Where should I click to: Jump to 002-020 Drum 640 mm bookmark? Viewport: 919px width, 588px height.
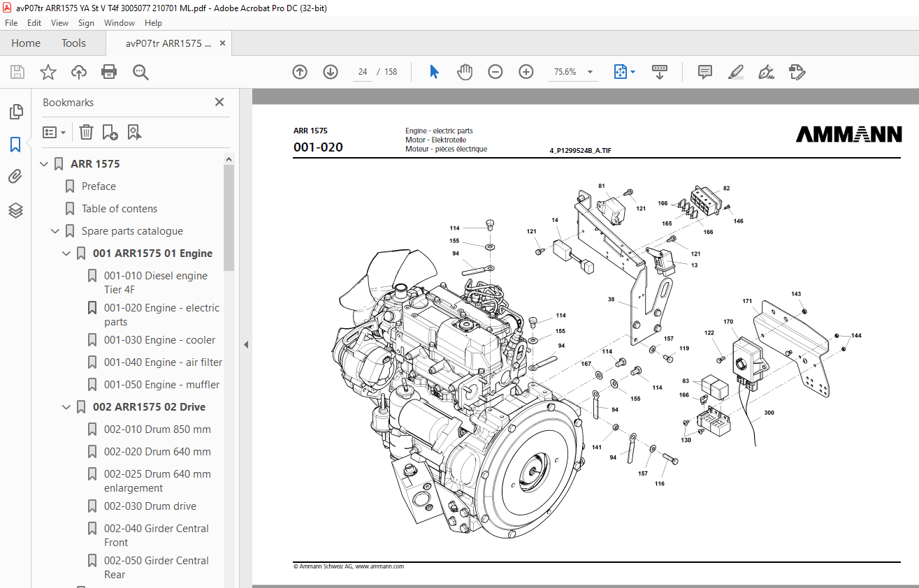(157, 452)
